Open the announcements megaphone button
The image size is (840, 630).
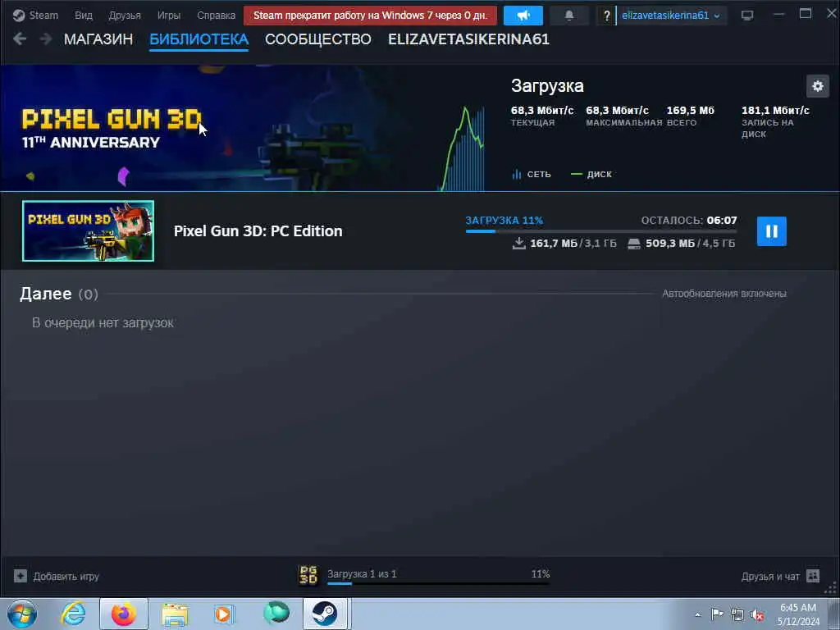point(523,15)
